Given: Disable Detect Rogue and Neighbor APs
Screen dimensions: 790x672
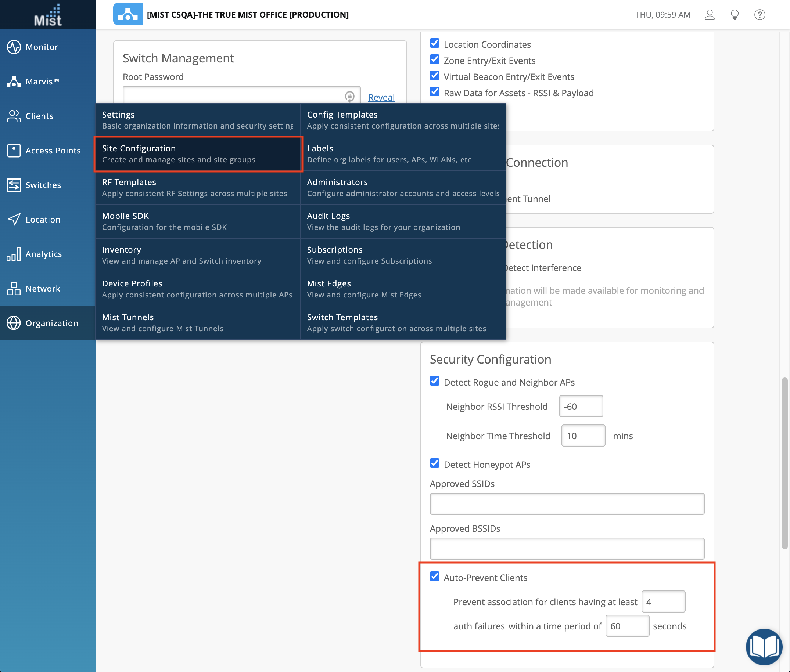Looking at the screenshot, I should click(434, 381).
